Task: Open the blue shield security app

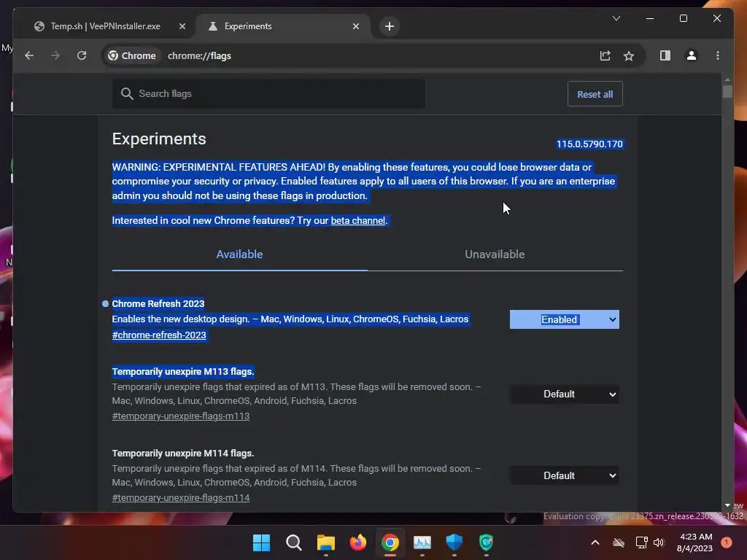Action: [x=454, y=542]
